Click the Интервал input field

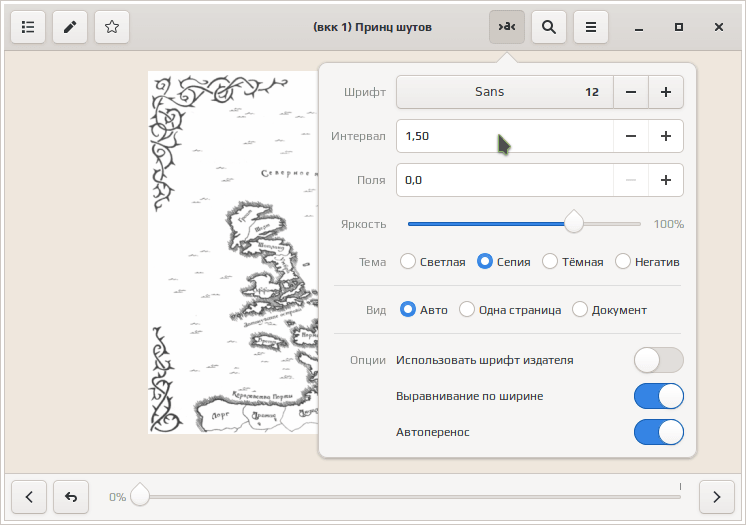click(x=504, y=136)
